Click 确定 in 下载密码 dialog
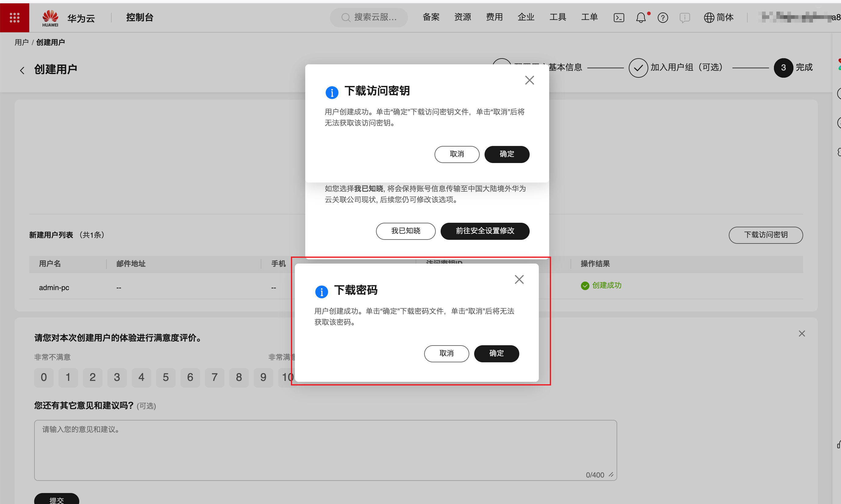 pos(496,353)
